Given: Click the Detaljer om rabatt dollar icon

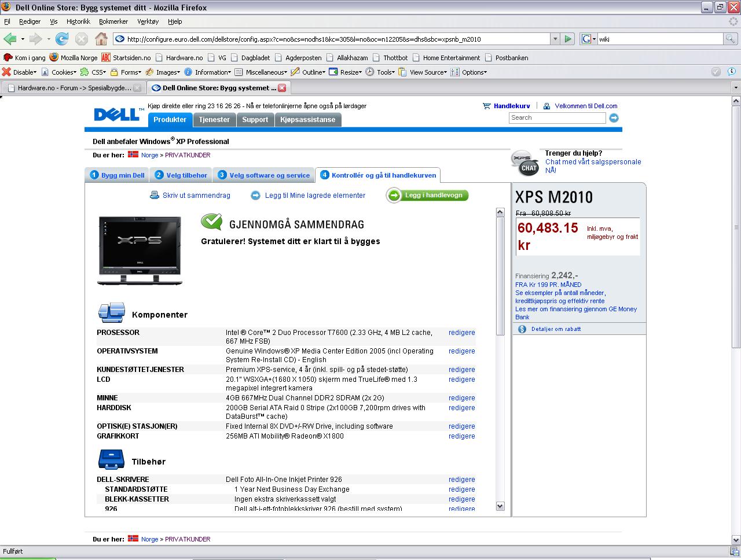Looking at the screenshot, I should [x=522, y=329].
